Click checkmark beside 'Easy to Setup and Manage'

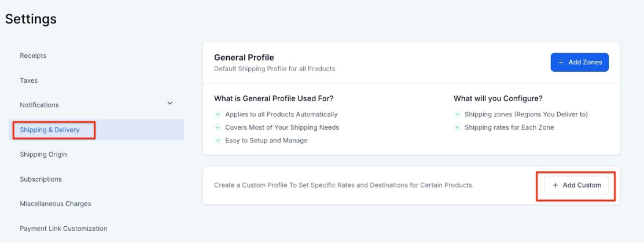(x=218, y=141)
